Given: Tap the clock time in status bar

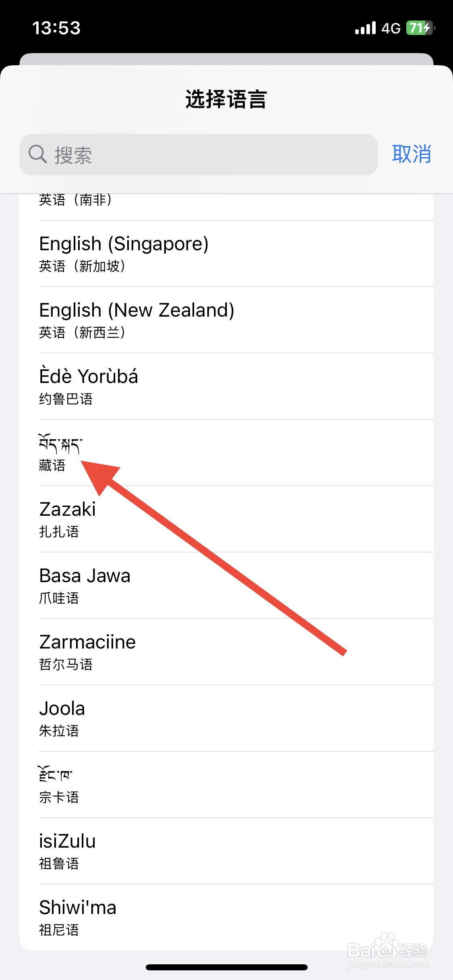Looking at the screenshot, I should tap(56, 28).
